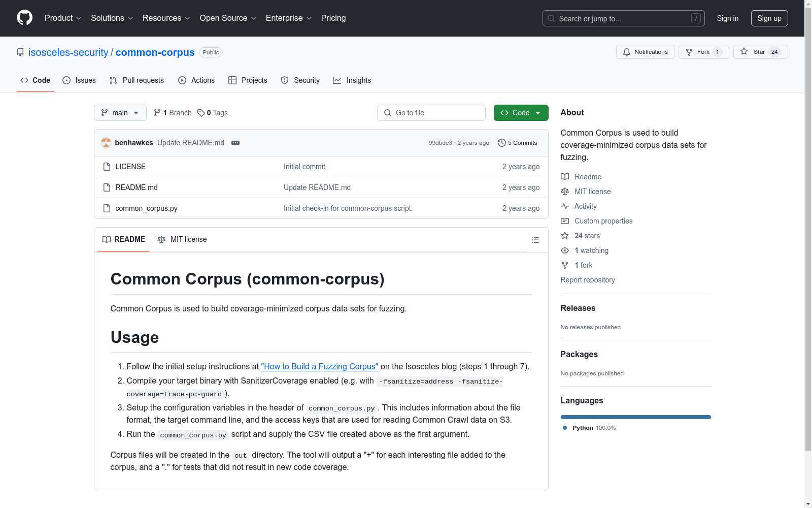Click the LICENSE file icon
Viewport: 812px width, 508px height.
click(x=107, y=167)
